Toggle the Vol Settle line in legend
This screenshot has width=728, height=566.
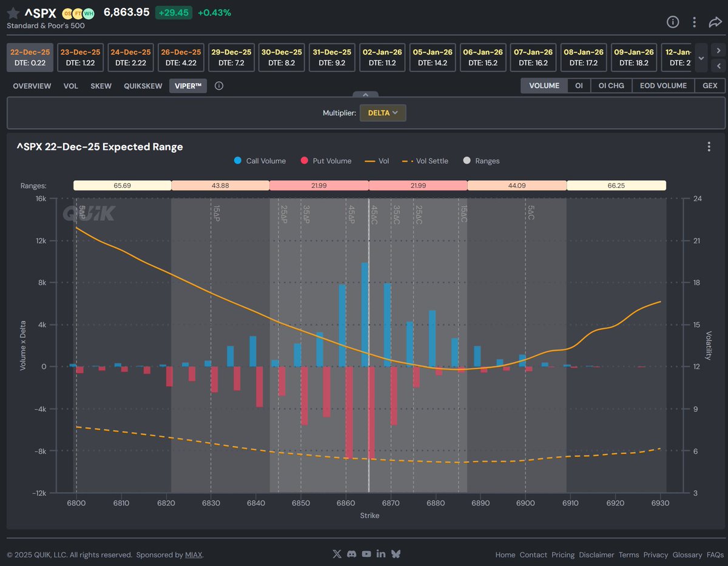click(425, 161)
